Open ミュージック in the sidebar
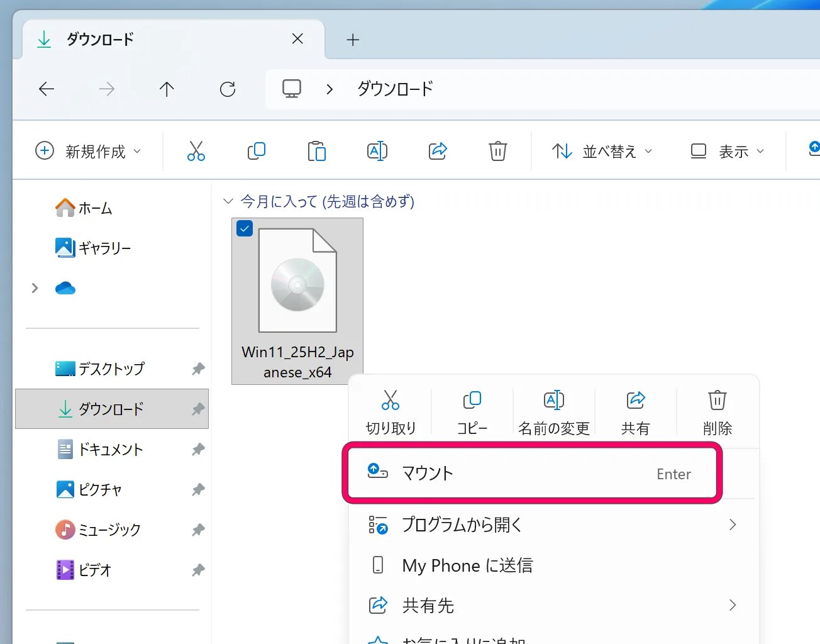 (x=112, y=530)
